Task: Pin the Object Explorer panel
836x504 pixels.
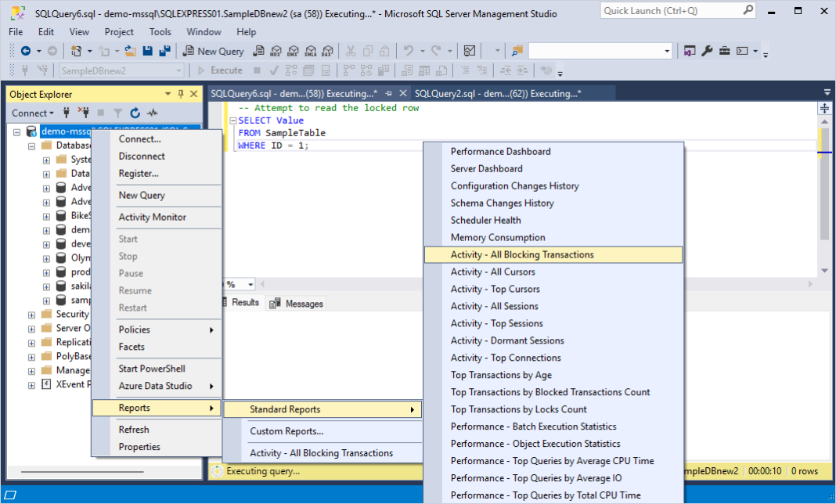Action: [181, 94]
